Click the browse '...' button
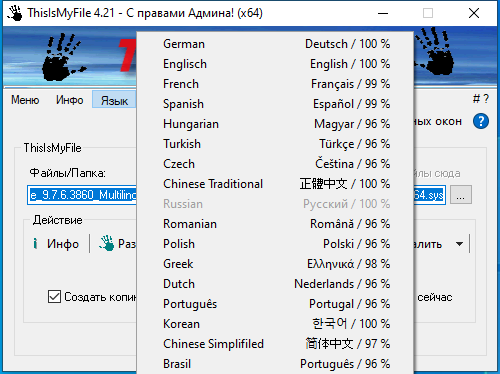 461,195
